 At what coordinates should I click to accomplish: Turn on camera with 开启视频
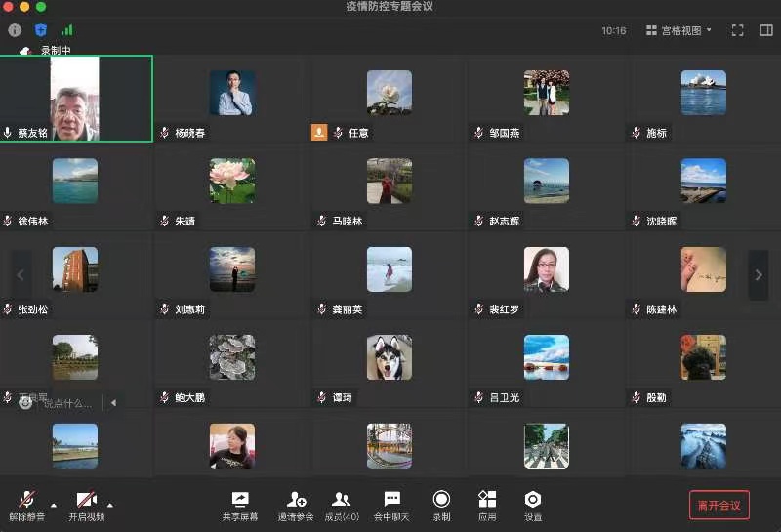point(87,506)
